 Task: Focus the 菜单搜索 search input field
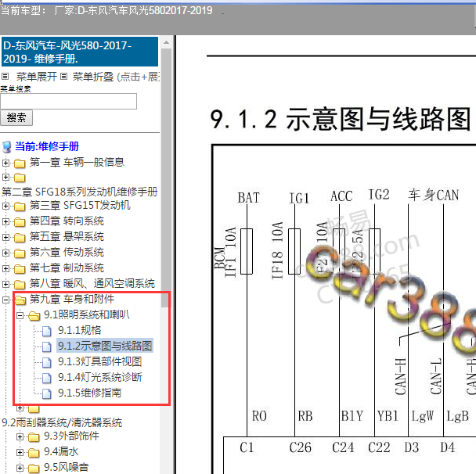[69, 101]
